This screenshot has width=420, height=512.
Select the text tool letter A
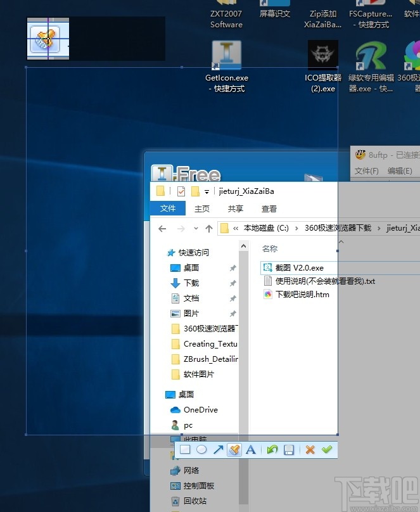(250, 450)
